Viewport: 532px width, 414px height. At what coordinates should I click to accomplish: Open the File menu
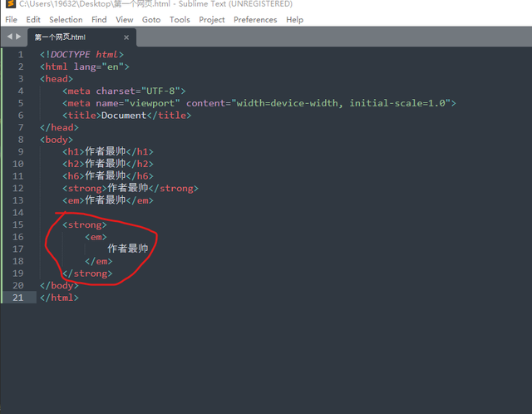(11, 20)
